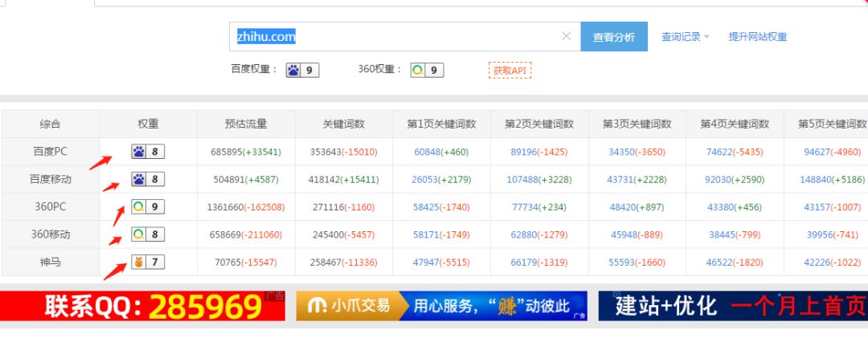
Task: Open the 66179 神马 second-page link
Action: 524,263
